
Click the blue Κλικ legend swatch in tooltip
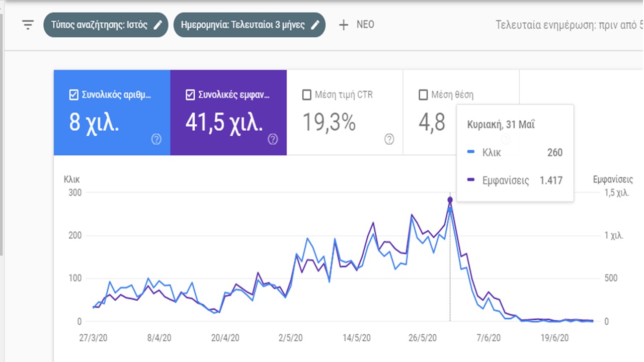click(471, 153)
